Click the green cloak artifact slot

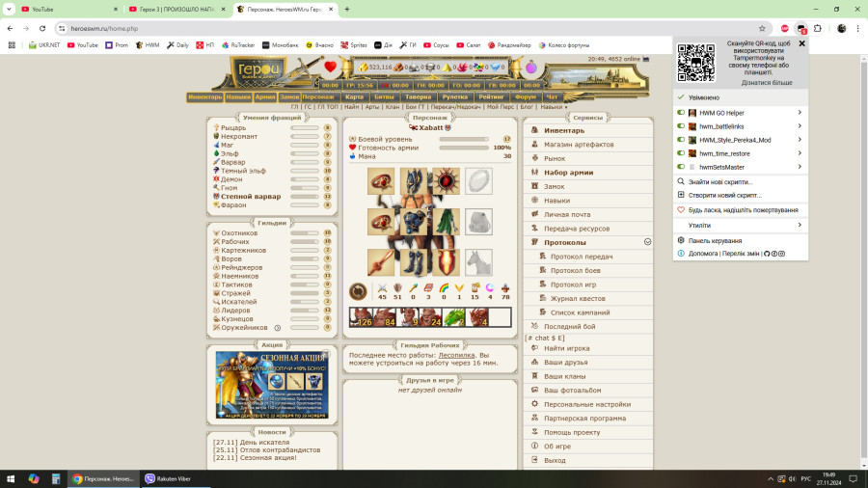447,222
